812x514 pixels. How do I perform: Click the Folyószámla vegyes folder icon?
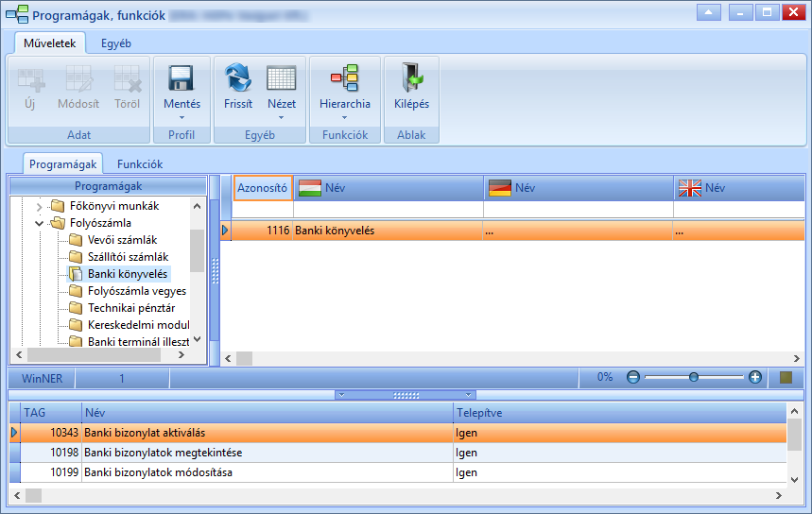(76, 291)
